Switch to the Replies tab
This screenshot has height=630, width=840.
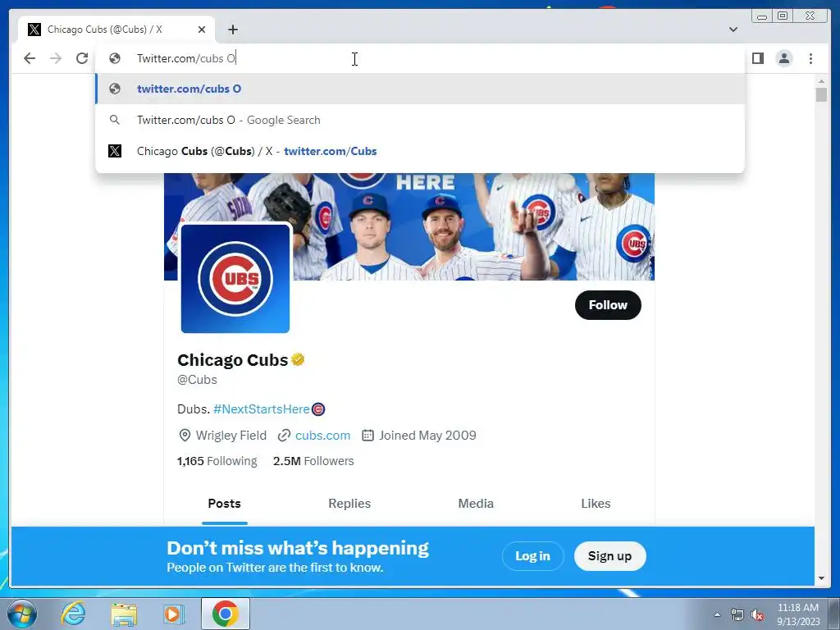tap(349, 504)
